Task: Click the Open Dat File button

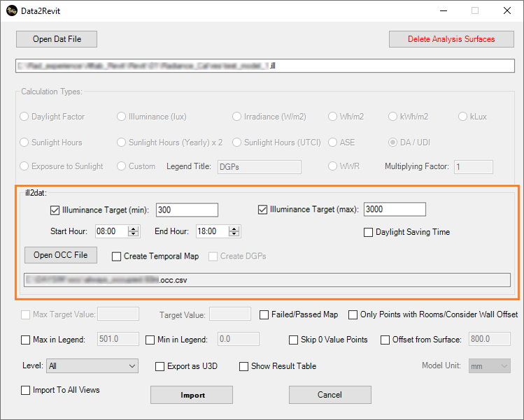Action: (57, 39)
